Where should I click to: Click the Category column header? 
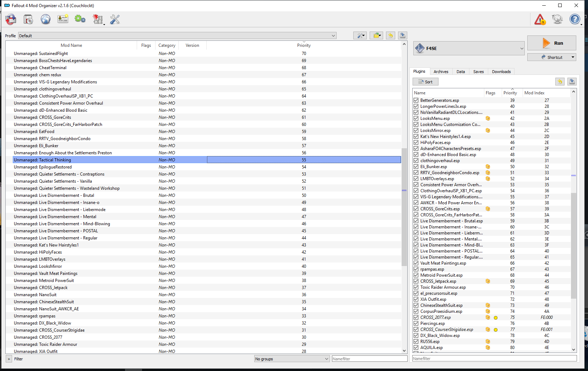click(167, 45)
